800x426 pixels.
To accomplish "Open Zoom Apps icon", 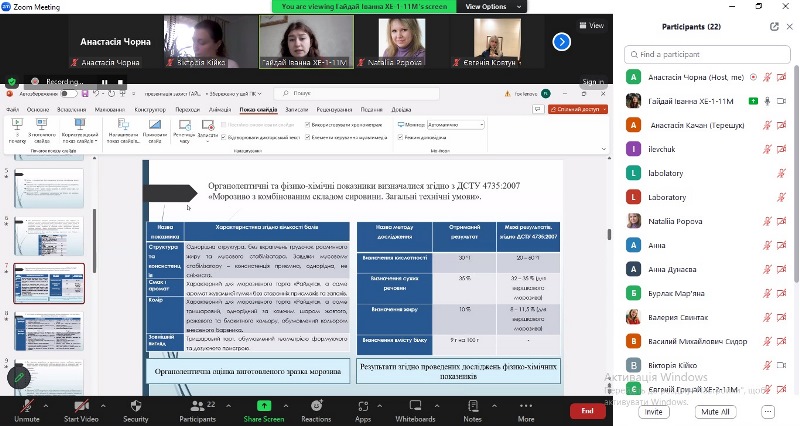I will [x=363, y=406].
